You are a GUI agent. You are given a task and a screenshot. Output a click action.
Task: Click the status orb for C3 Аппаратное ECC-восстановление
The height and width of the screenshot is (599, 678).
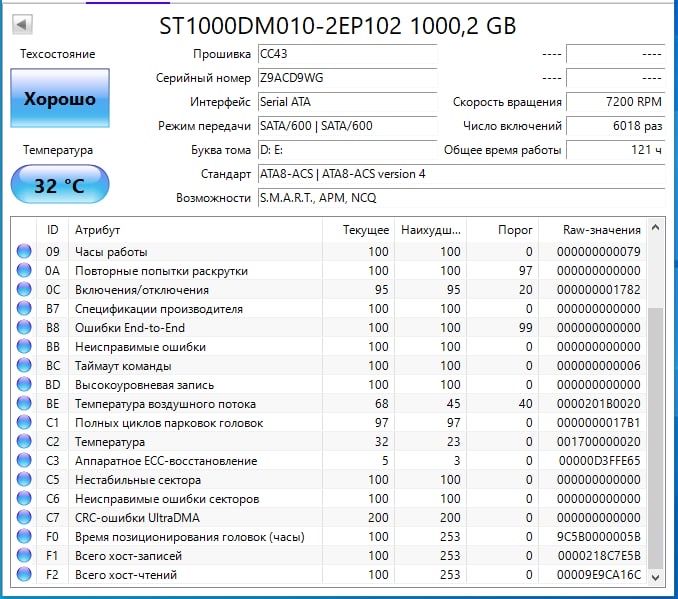point(24,461)
